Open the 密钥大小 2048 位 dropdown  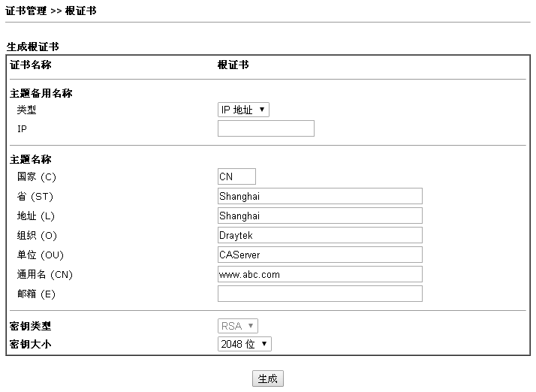[x=245, y=344]
